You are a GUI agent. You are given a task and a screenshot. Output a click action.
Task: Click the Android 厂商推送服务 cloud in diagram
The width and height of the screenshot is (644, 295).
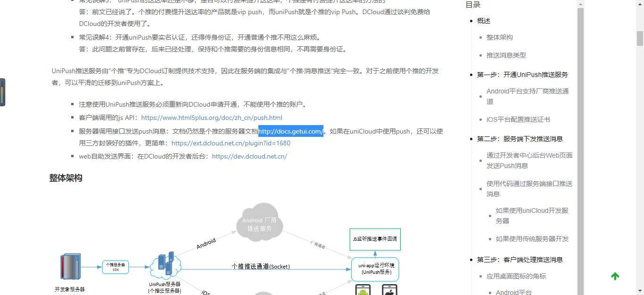tap(259, 223)
